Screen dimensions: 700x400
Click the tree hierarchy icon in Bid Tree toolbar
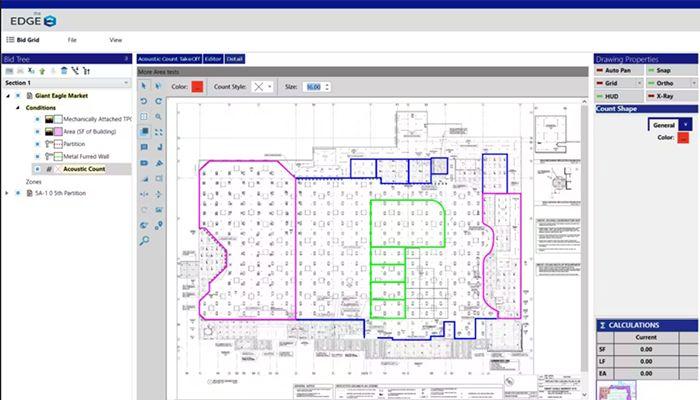(x=86, y=71)
